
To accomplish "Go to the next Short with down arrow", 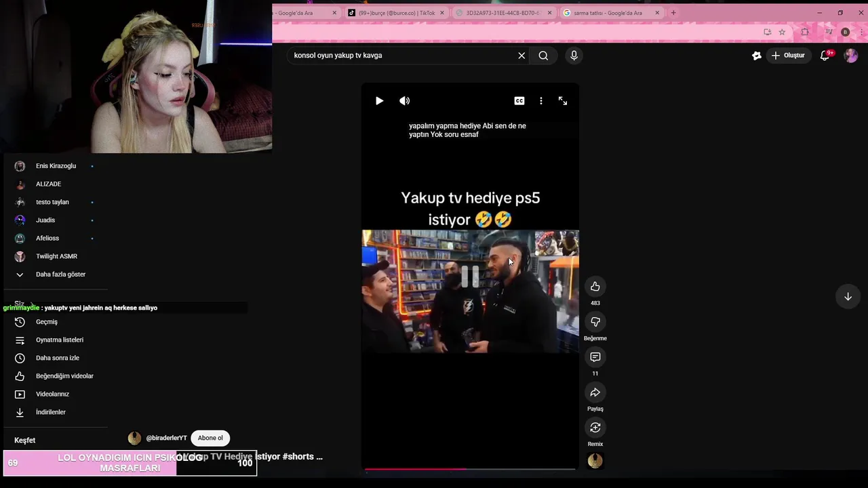I will pyautogui.click(x=848, y=296).
